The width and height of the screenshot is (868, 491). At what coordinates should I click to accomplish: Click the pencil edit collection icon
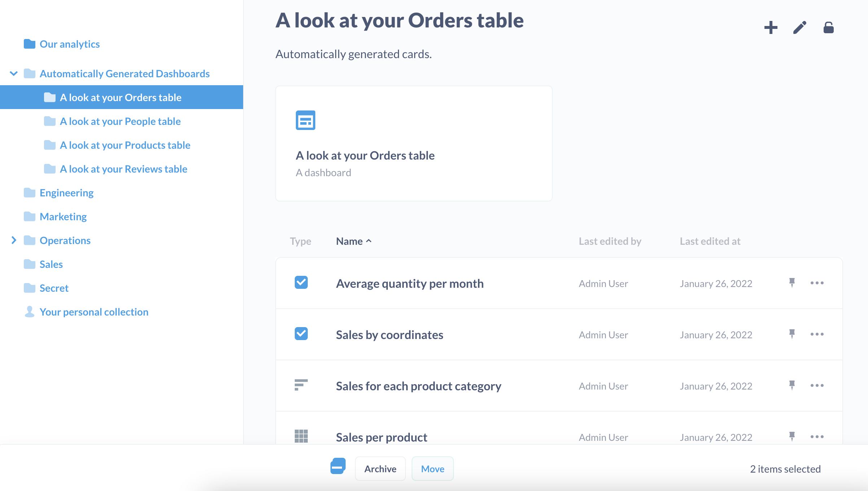tap(799, 27)
